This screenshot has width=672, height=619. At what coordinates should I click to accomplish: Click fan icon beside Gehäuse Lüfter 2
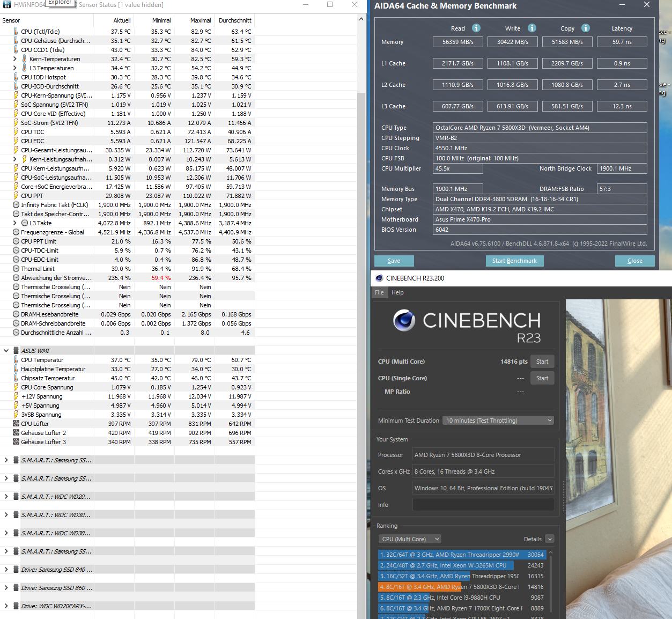click(16, 433)
